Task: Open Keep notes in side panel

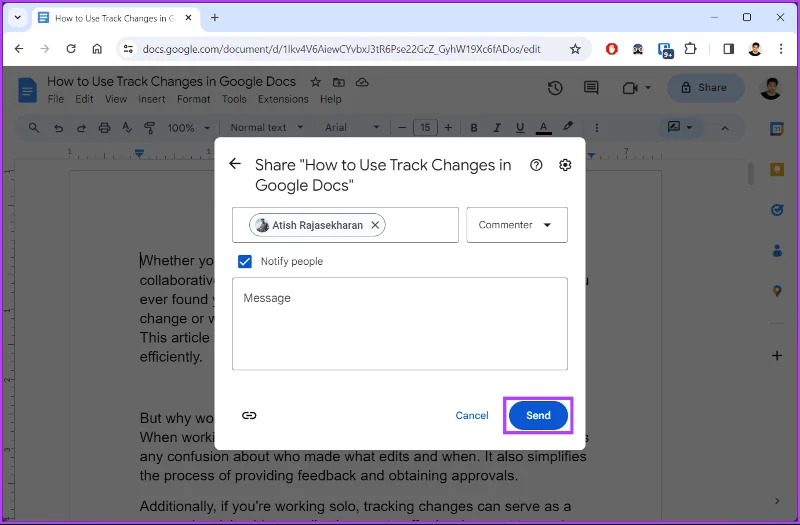Action: click(x=777, y=169)
